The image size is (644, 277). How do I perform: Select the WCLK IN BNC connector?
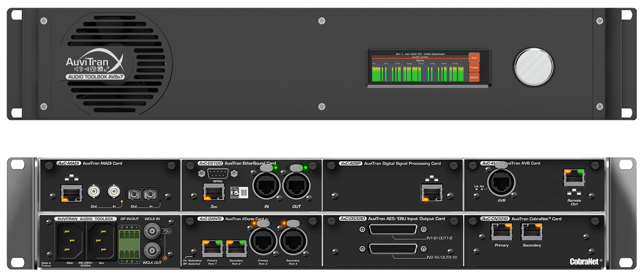(x=153, y=232)
